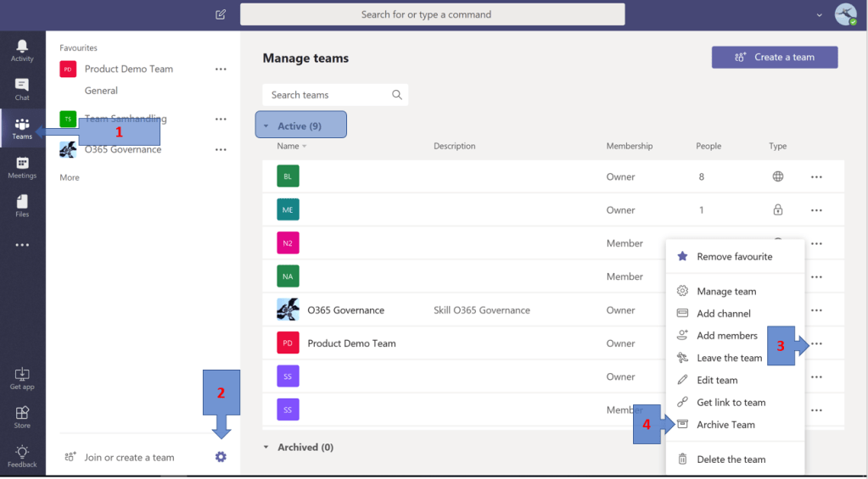Screen dimensions: 868x479
Task: Choose Manage team in the context menu
Action: [x=735, y=292]
